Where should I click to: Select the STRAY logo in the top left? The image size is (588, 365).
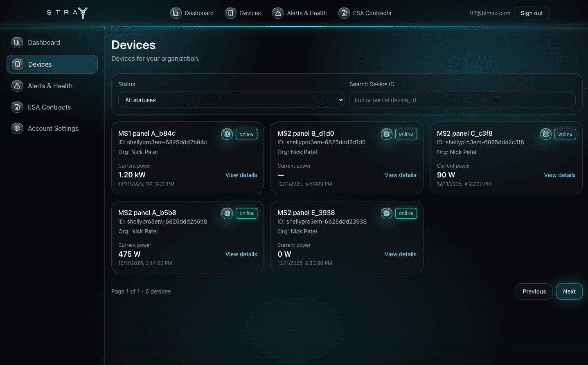pos(67,13)
